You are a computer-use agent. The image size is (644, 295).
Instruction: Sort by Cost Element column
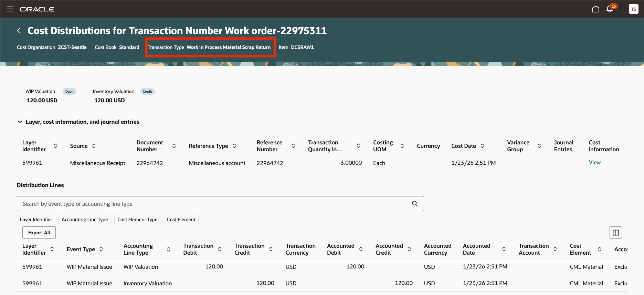coord(600,249)
